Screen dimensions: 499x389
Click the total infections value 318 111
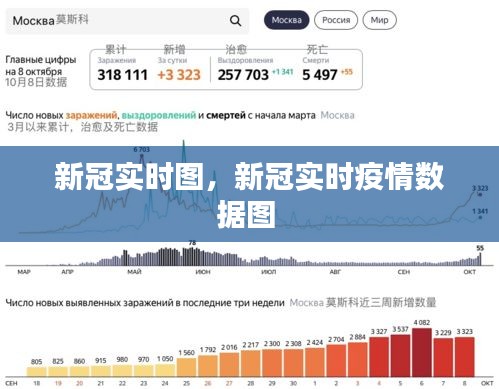tap(122, 75)
